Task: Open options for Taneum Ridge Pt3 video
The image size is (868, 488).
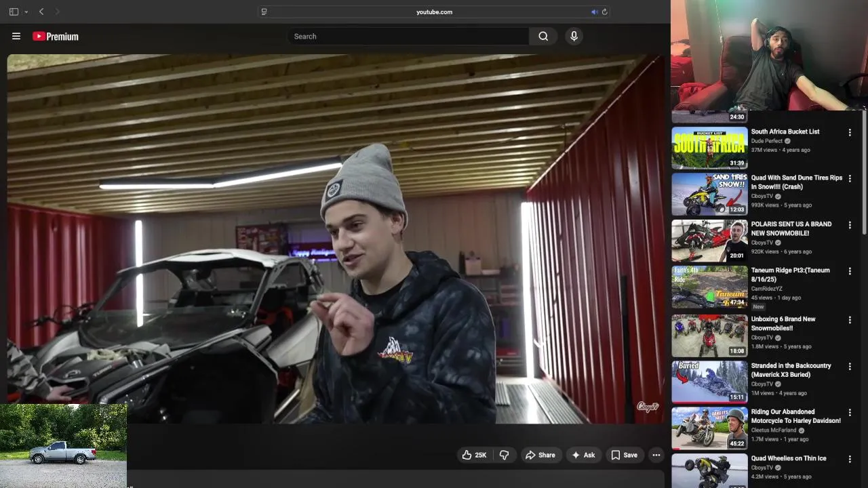Action: (x=849, y=271)
